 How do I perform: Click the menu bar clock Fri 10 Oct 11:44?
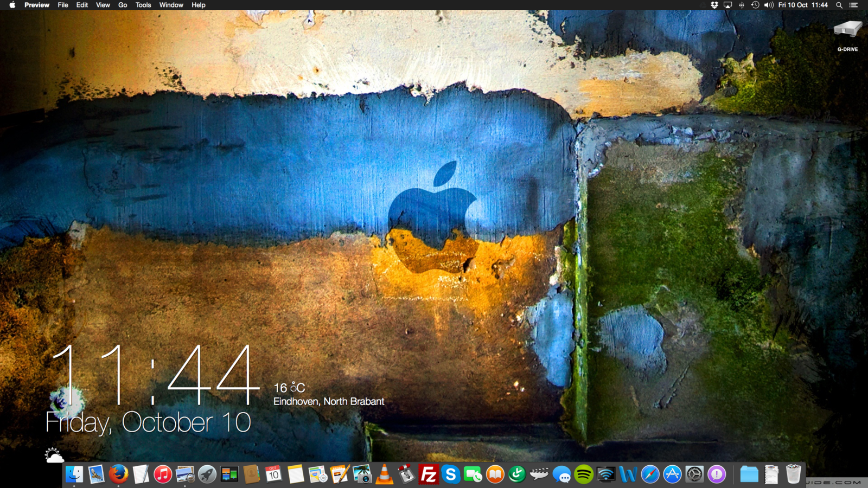coord(803,5)
